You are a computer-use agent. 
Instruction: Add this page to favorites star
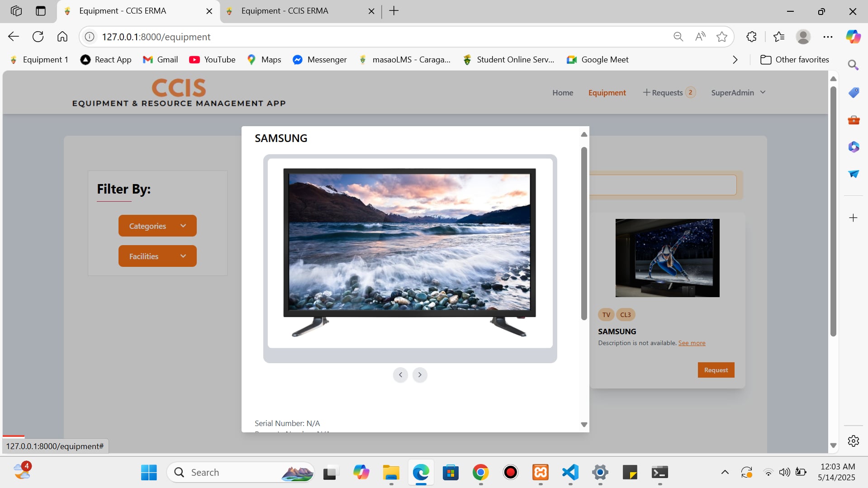point(722,37)
